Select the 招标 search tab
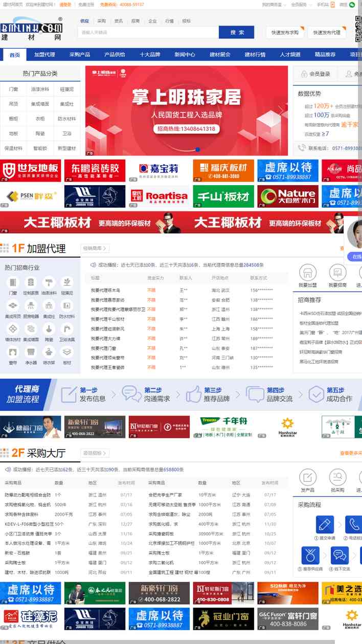This screenshot has width=362, height=644. pos(186,21)
